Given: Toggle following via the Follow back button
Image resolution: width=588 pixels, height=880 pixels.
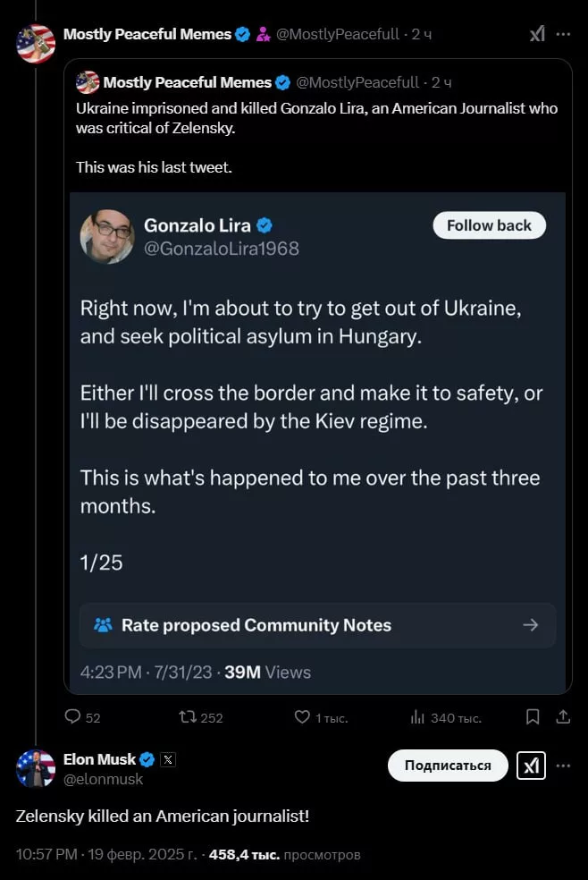Looking at the screenshot, I should coord(489,225).
